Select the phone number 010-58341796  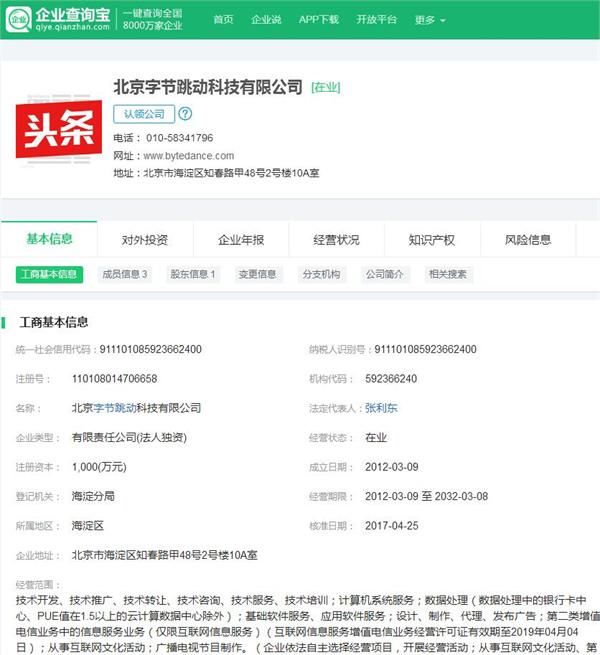[180, 138]
